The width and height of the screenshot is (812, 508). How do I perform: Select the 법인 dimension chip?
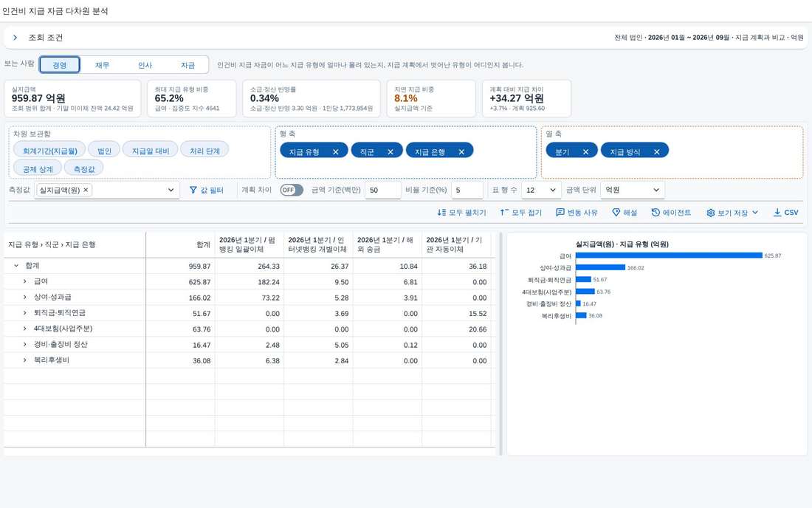pos(104,151)
